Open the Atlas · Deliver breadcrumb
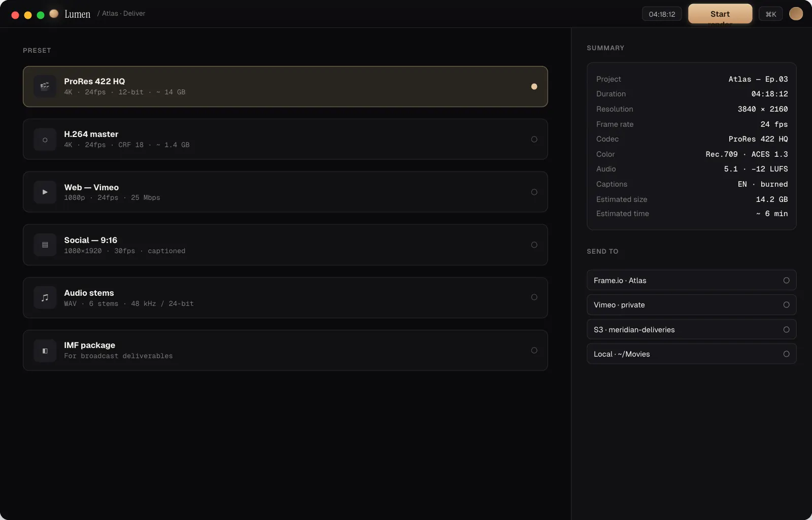Viewport: 812px width, 520px height. (x=123, y=14)
